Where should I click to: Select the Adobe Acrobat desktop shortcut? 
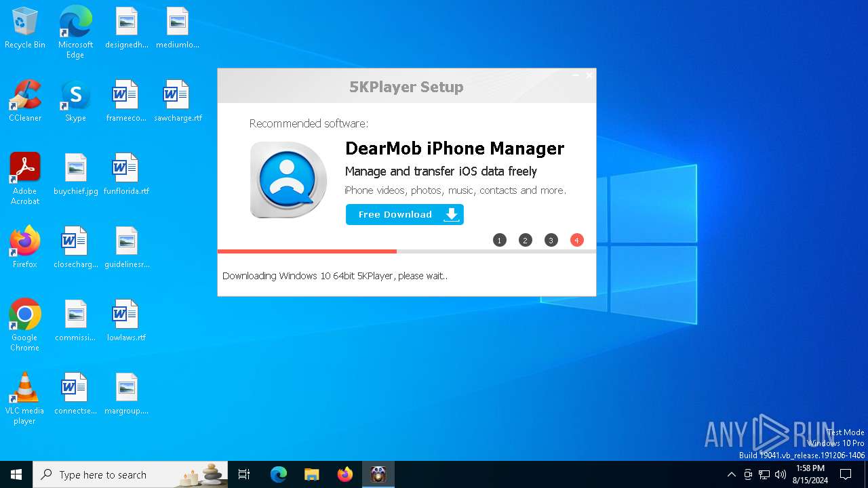pos(25,179)
